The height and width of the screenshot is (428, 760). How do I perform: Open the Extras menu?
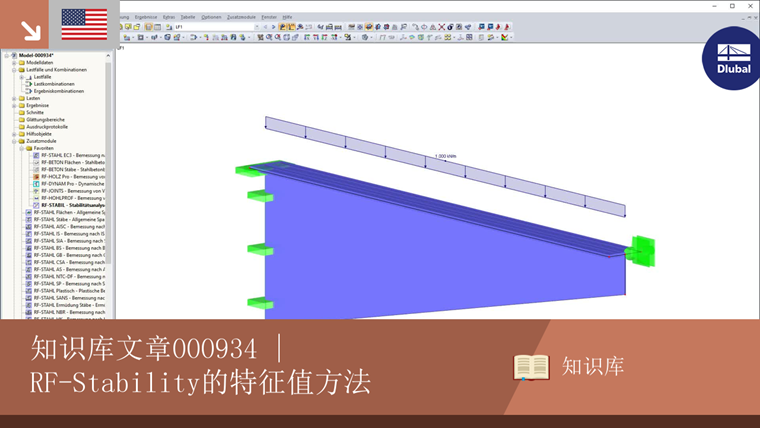point(169,17)
